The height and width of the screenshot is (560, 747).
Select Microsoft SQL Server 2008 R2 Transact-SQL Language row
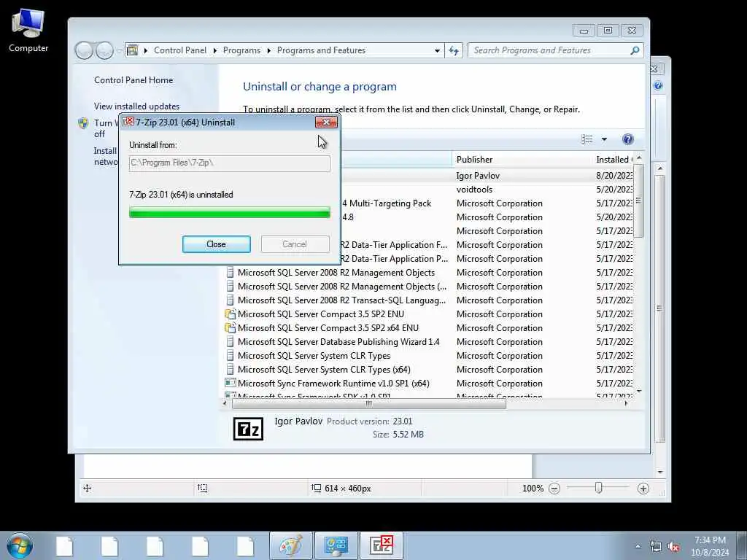341,300
